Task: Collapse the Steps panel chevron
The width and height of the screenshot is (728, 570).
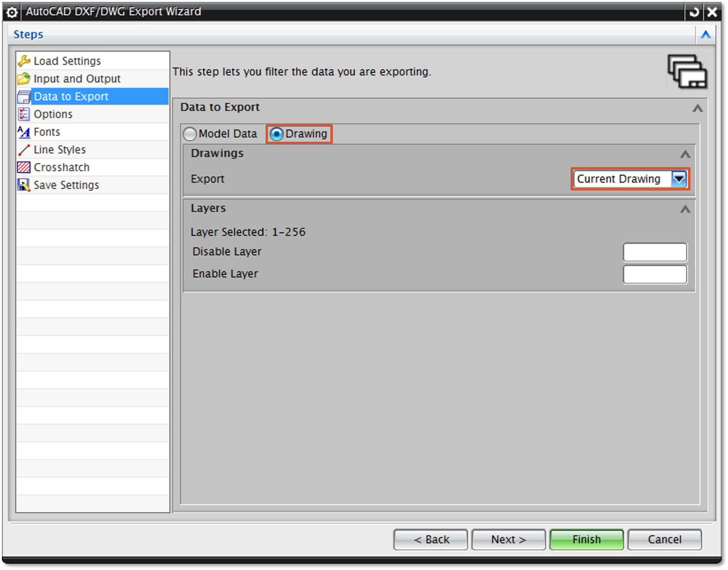Action: (706, 35)
